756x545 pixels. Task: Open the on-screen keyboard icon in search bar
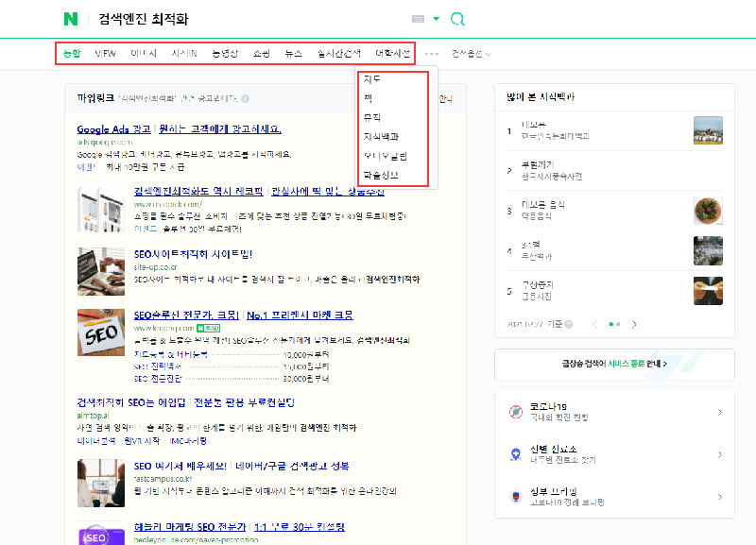(x=418, y=19)
